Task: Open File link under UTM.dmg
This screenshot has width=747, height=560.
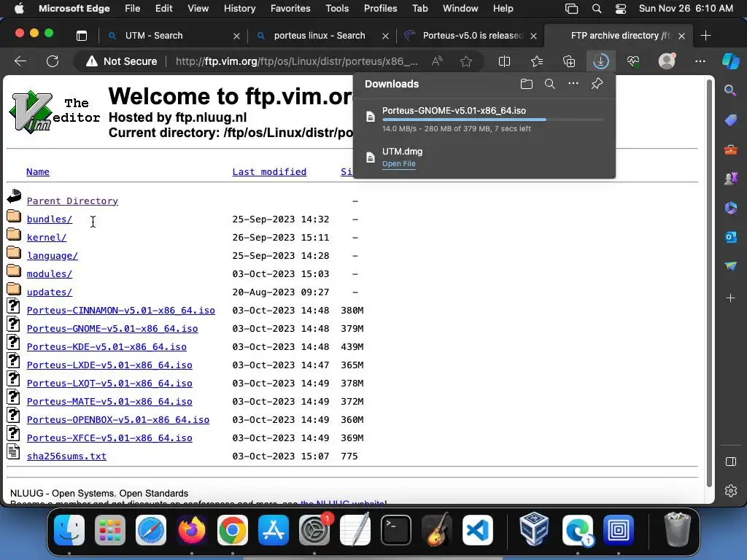Action: [x=399, y=164]
